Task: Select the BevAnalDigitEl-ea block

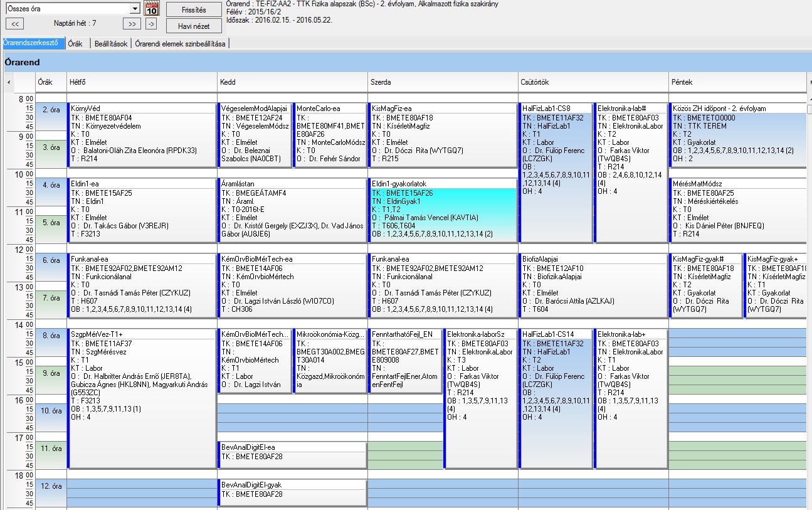Action: coord(292,455)
